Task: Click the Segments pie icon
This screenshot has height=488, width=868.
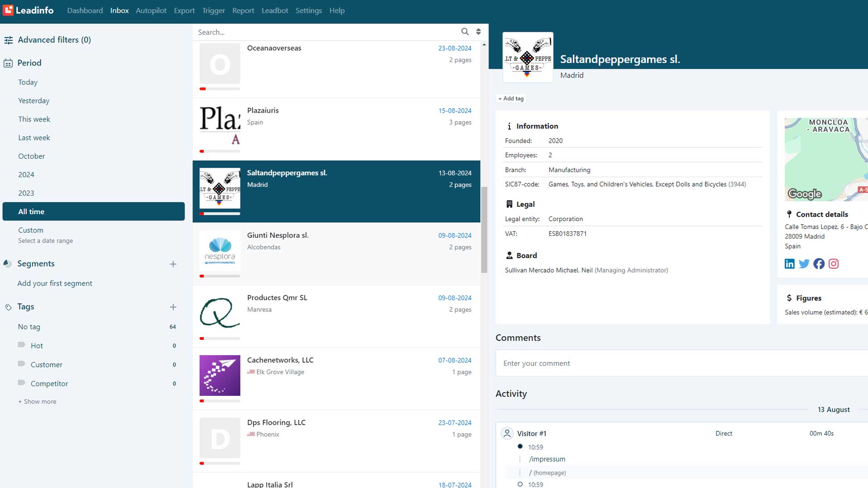Action: pos(7,263)
